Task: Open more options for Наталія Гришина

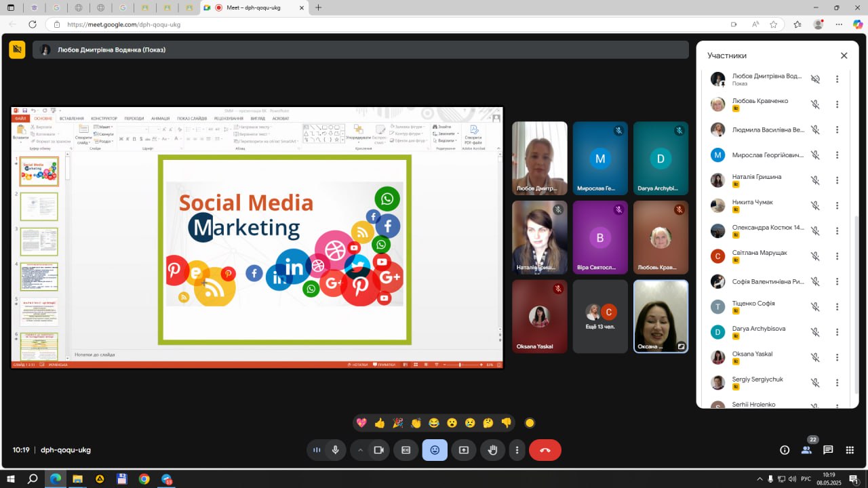Action: (837, 180)
